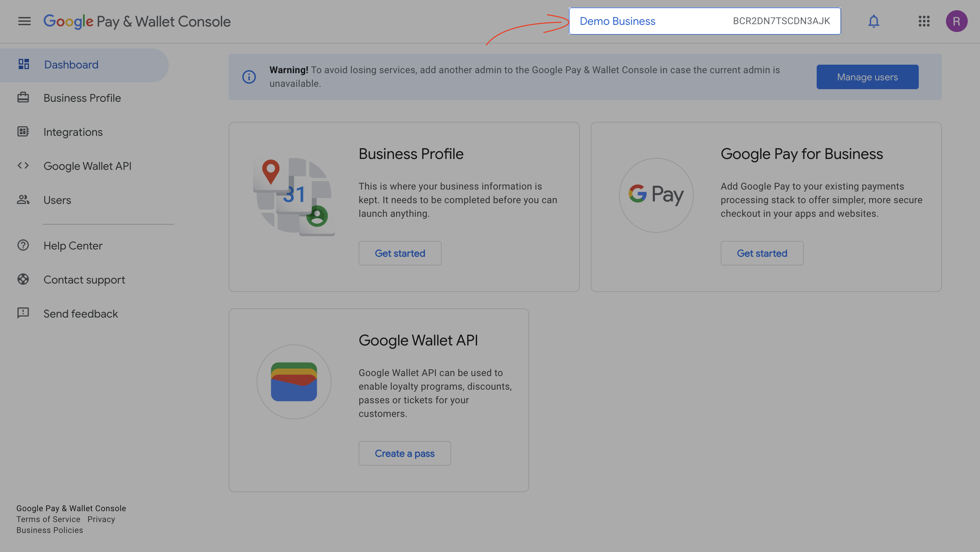
Task: Click the Business Profile illustration icon
Action: (294, 196)
